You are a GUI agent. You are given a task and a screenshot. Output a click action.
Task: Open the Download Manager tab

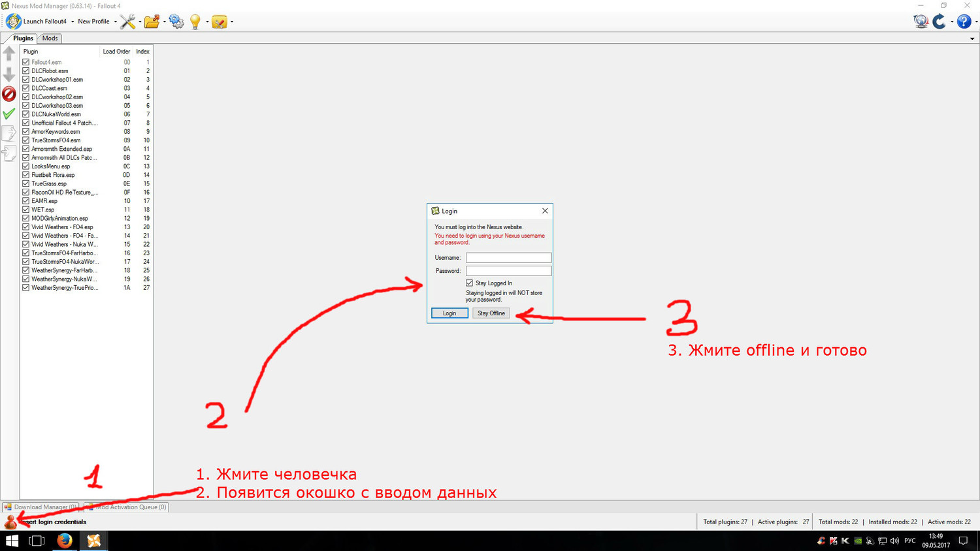(41, 507)
